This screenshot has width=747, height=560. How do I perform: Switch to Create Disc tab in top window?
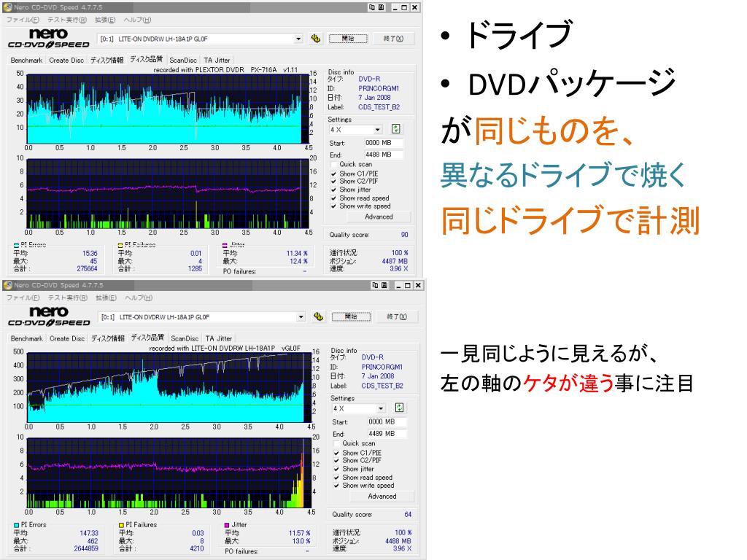pyautogui.click(x=66, y=61)
